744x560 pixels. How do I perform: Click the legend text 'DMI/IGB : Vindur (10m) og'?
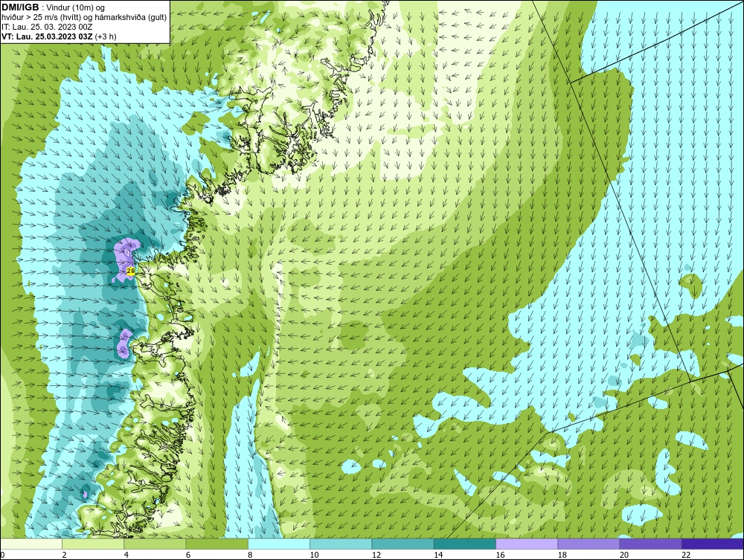tap(54, 7)
